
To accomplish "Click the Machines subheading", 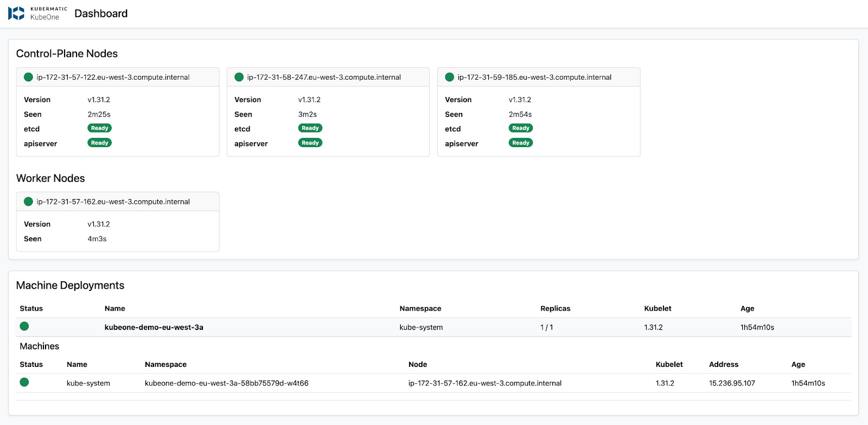I will pyautogui.click(x=40, y=346).
